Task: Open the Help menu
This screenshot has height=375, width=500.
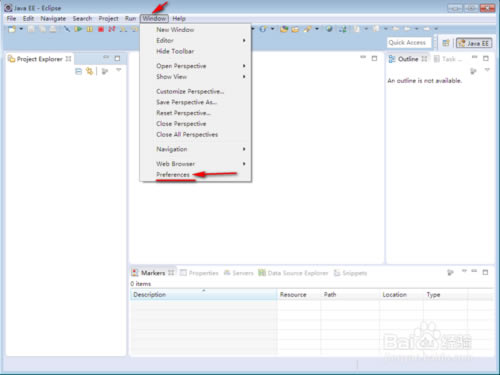Action: point(179,18)
